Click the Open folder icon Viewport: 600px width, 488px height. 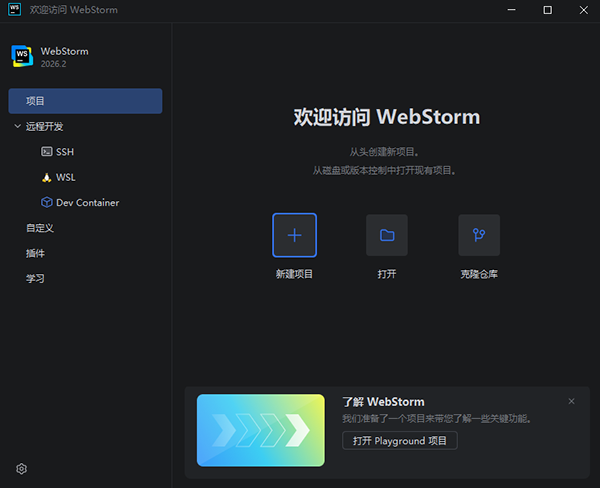point(387,235)
